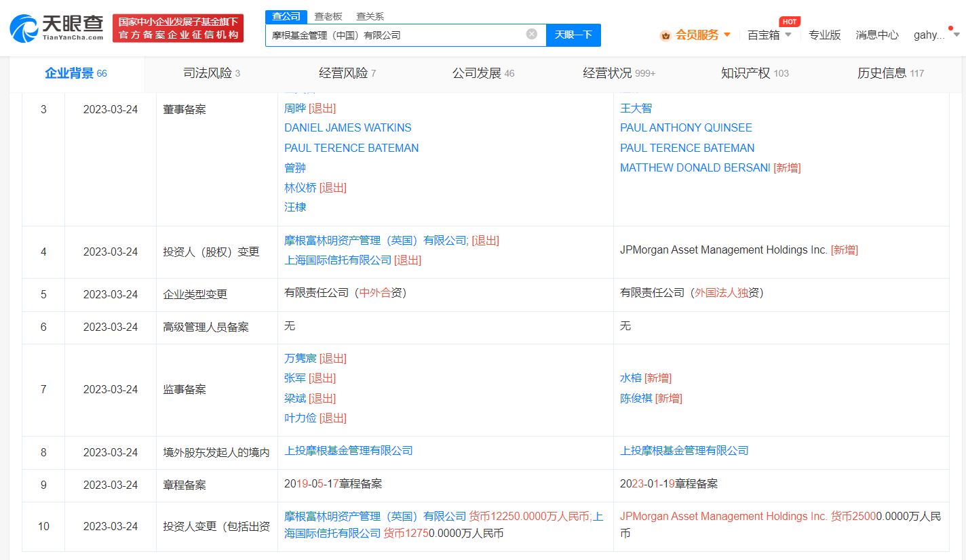966x560 pixels.
Task: Switch to the 公司发展 tab
Action: pos(483,73)
